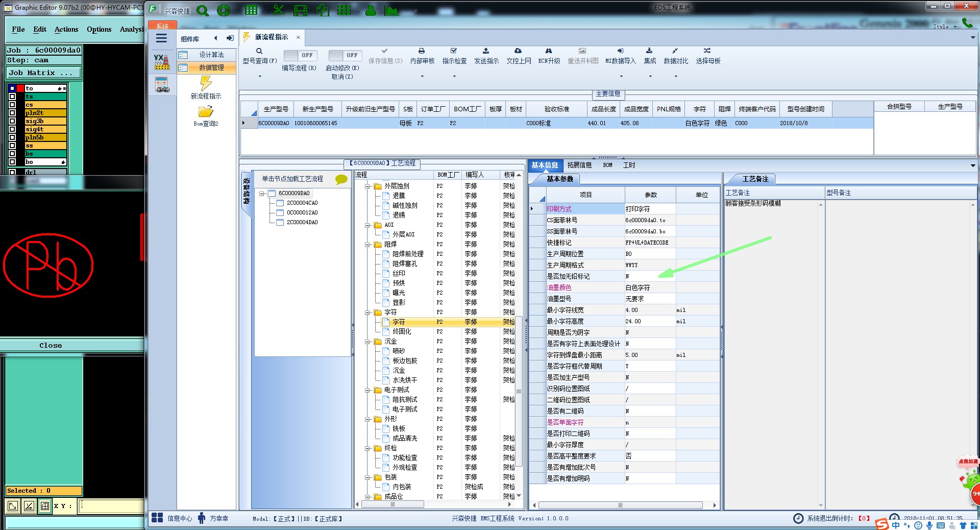The height and width of the screenshot is (530, 980).
Task: Open Options menu in Graphic Editor
Action: [x=99, y=30]
